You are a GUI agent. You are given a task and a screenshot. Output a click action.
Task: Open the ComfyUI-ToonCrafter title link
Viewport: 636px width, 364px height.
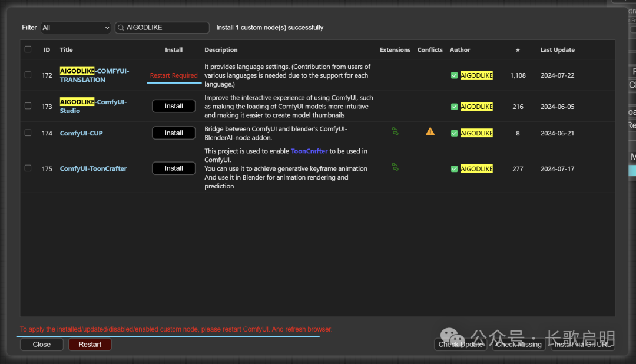click(x=93, y=168)
